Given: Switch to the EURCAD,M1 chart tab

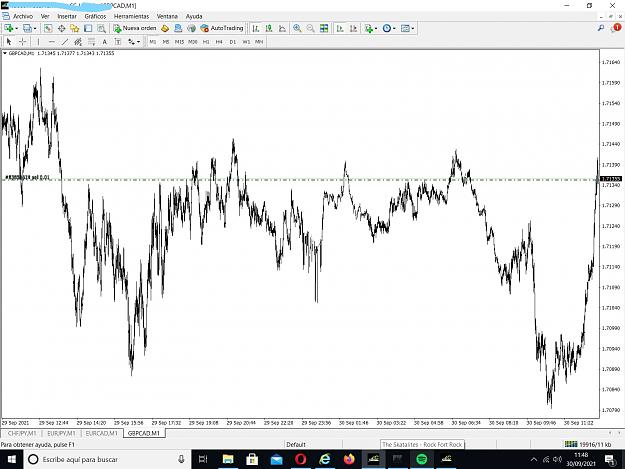Looking at the screenshot, I should (102, 433).
